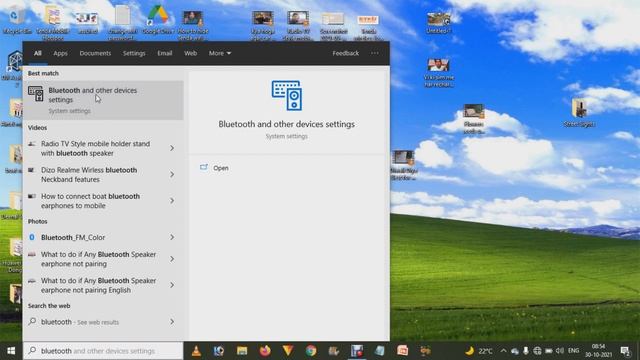This screenshot has height=360, width=640.
Task: Open the notification action center
Action: point(625,351)
